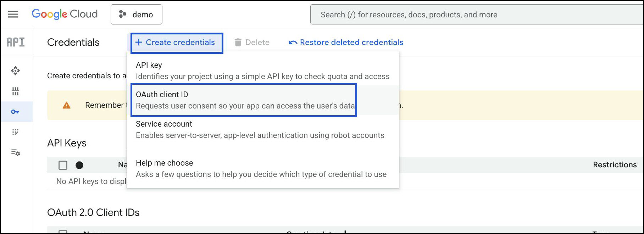The width and height of the screenshot is (644, 234).
Task: Open the demo project selector
Action: tap(137, 15)
